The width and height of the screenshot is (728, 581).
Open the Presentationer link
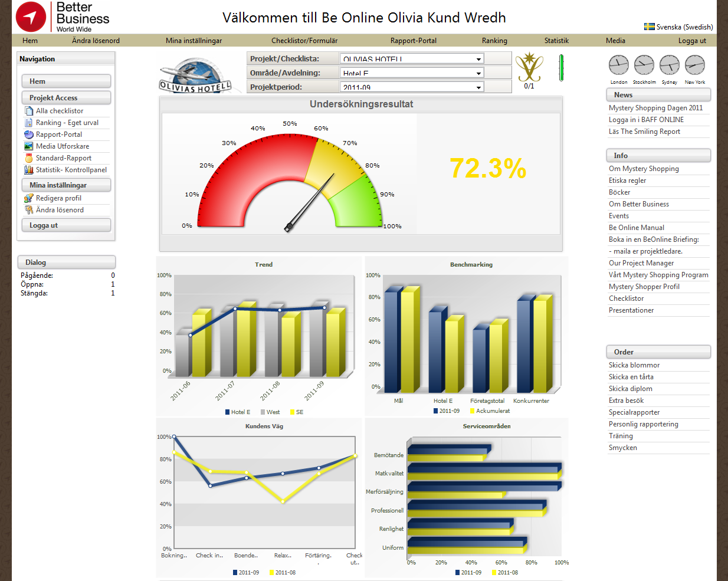[631, 310]
